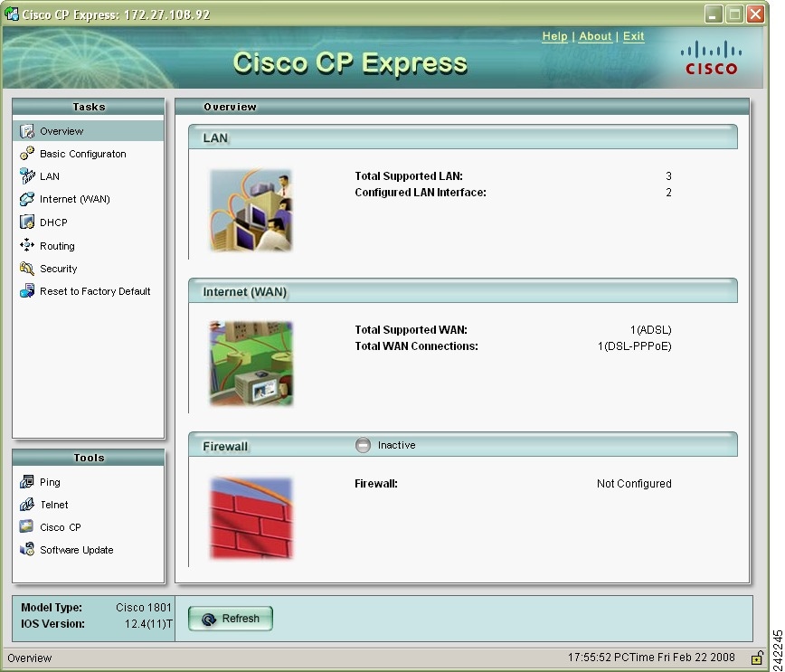The image size is (785, 672).
Task: Click the 'Cisco 1801' model value
Action: point(144,608)
